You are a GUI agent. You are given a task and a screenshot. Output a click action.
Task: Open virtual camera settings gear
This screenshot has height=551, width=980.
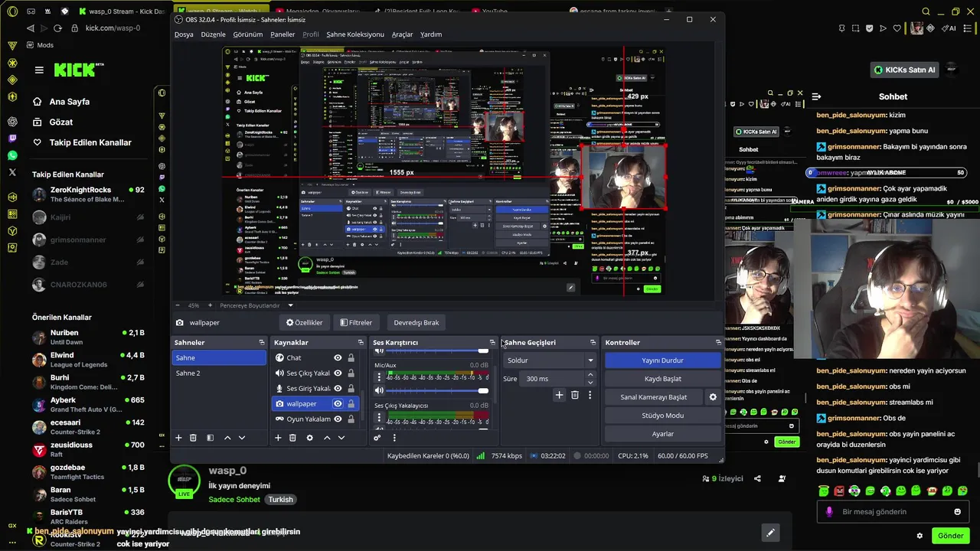pyautogui.click(x=713, y=397)
